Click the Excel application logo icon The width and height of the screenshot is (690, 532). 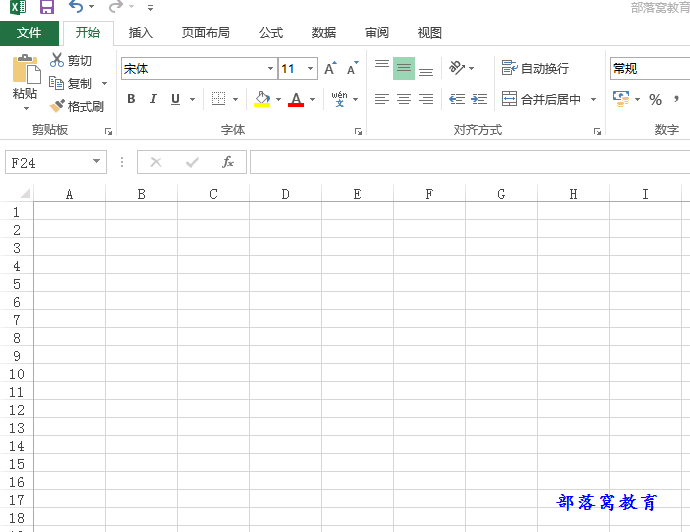tap(18, 7)
